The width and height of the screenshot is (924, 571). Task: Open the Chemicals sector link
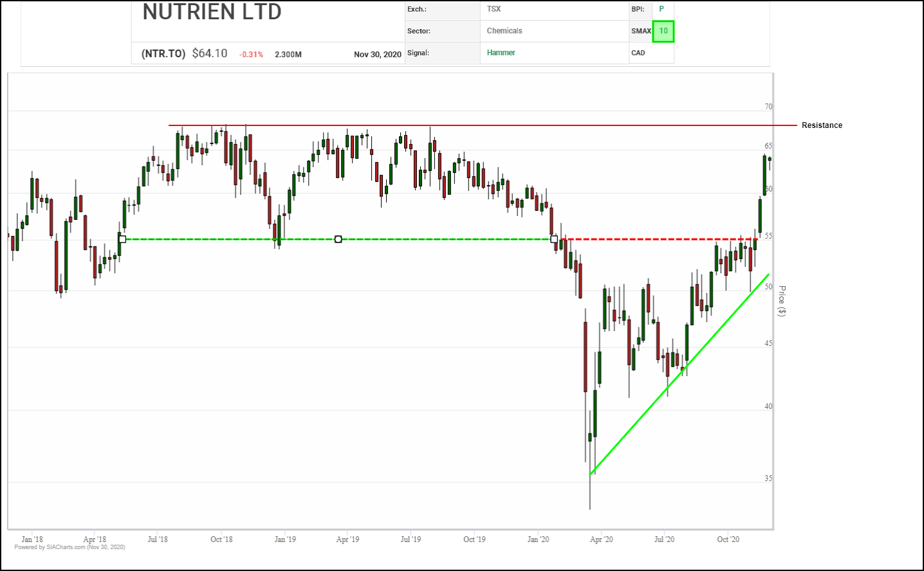tap(504, 31)
